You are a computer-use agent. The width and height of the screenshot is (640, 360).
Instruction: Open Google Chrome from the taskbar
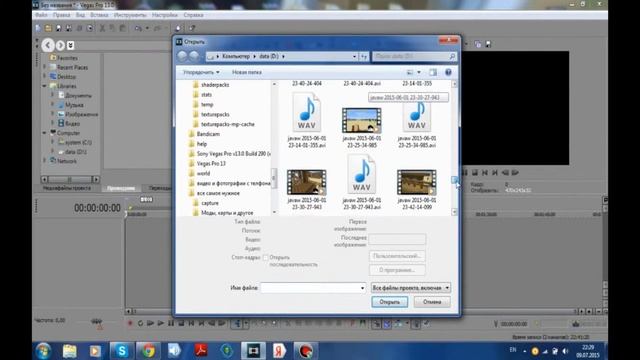pos(148,351)
